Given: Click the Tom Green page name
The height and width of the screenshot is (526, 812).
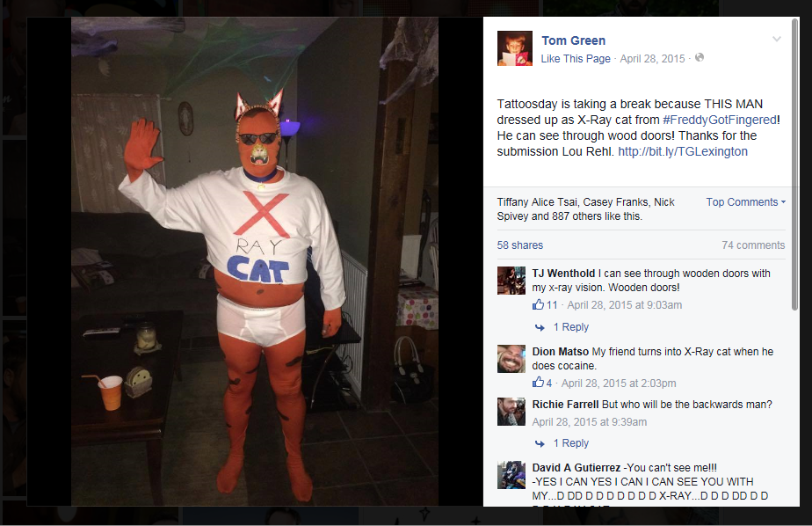Looking at the screenshot, I should [x=573, y=40].
